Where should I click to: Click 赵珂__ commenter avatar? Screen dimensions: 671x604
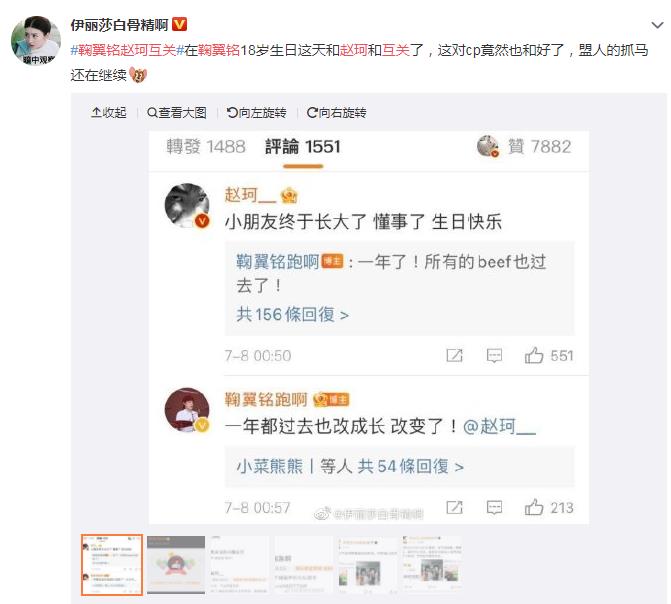[187, 205]
